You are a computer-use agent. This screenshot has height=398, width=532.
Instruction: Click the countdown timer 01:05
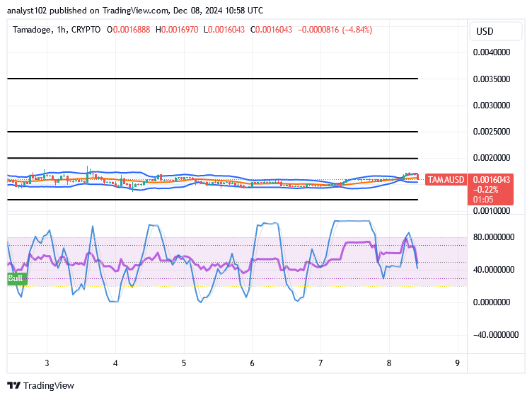483,200
